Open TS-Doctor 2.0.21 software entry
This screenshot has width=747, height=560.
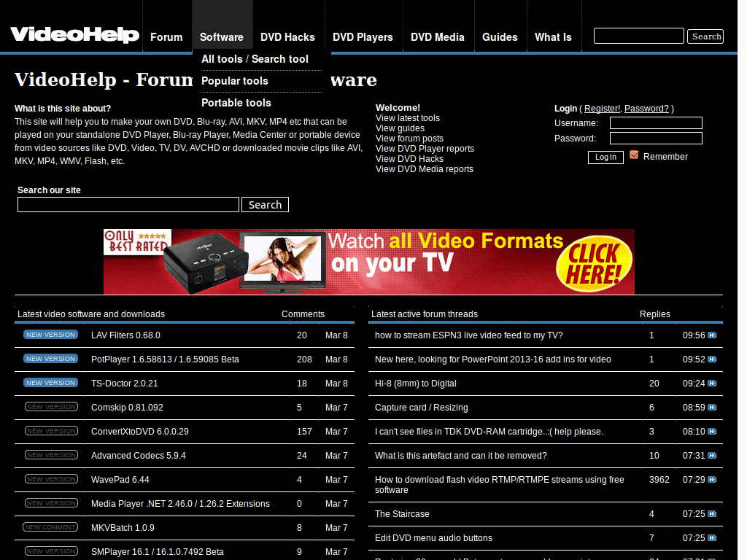124,384
